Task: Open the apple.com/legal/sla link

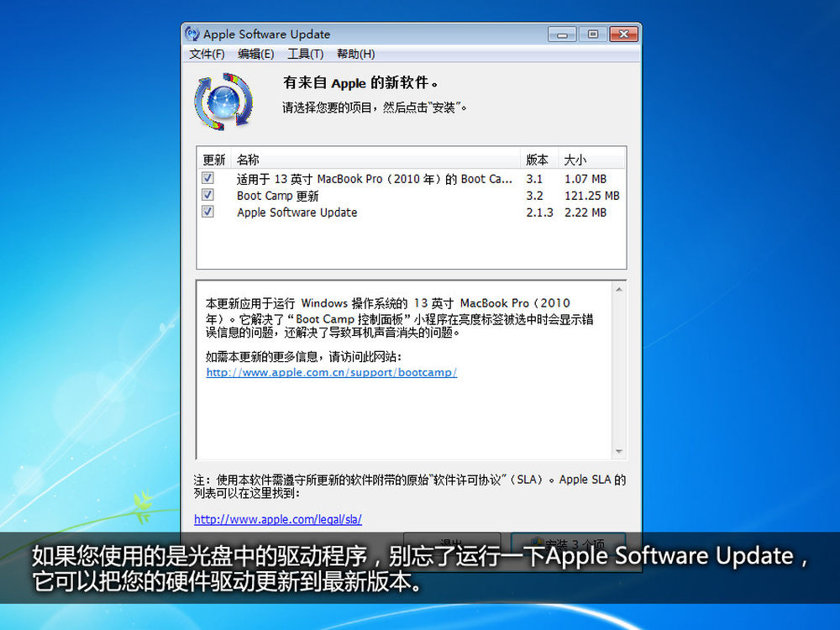Action: 277,519
